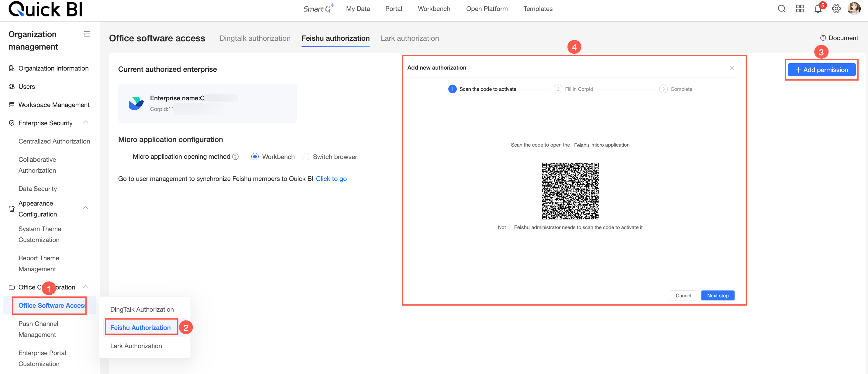868x374 pixels.
Task: Open Data Security in the sidebar
Action: (38, 189)
